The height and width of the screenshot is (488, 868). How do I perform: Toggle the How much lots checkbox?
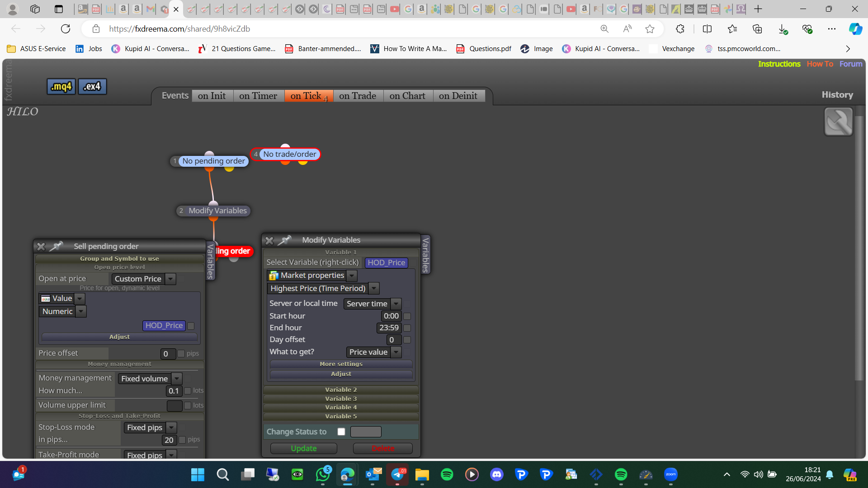[188, 391]
